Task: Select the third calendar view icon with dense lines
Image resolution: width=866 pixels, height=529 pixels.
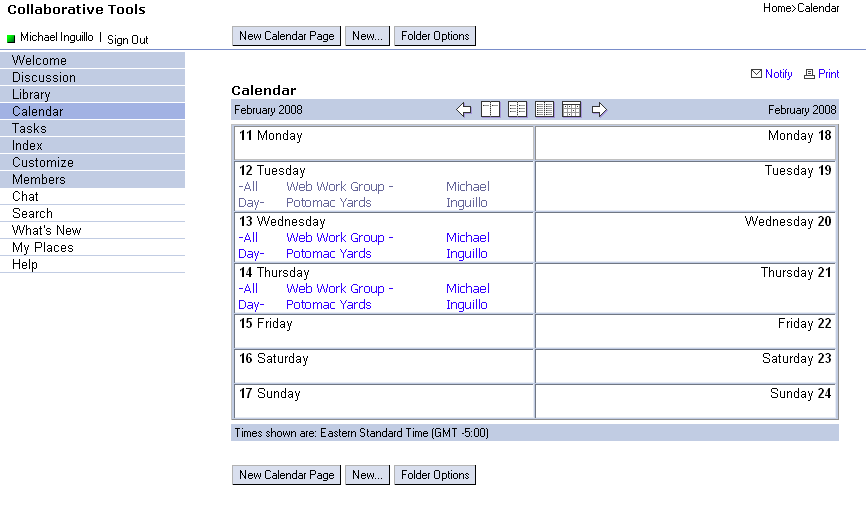Action: pyautogui.click(x=544, y=110)
